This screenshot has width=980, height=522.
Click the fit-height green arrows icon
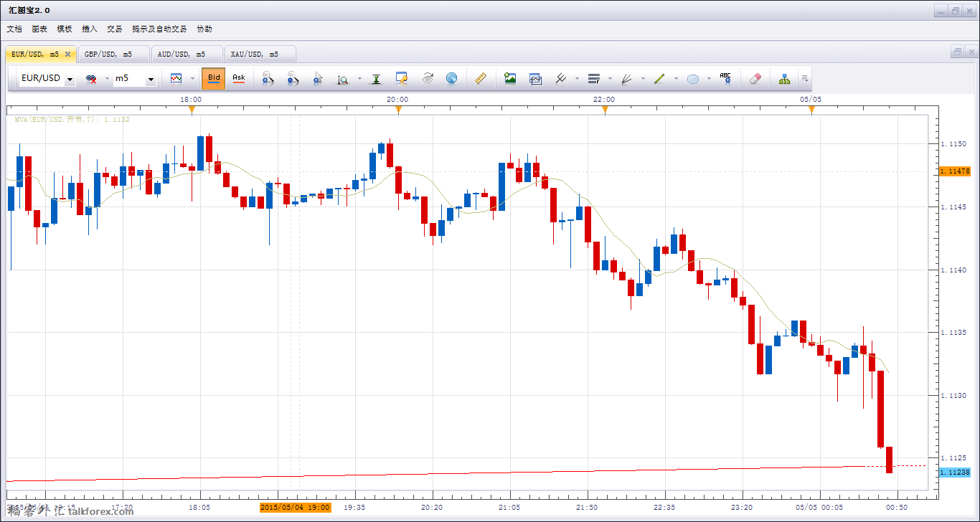tap(376, 79)
